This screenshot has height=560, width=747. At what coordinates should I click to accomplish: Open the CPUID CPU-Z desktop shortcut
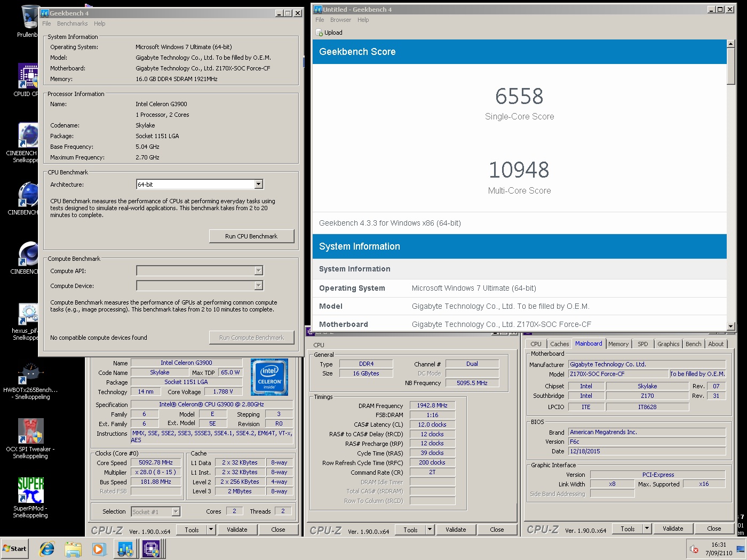pyautogui.click(x=28, y=80)
